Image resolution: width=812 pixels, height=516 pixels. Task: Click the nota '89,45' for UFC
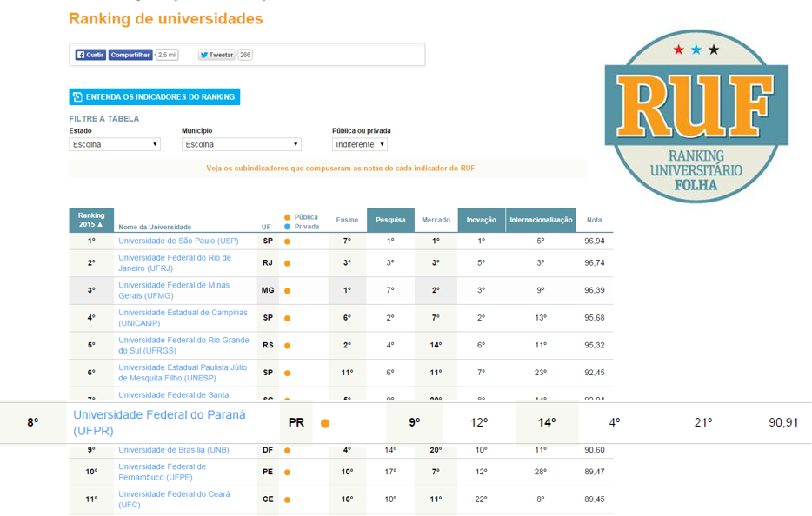pos(595,499)
